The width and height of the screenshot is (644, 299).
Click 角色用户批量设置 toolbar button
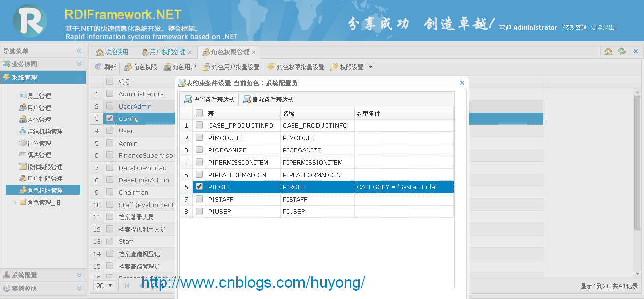[x=231, y=67]
